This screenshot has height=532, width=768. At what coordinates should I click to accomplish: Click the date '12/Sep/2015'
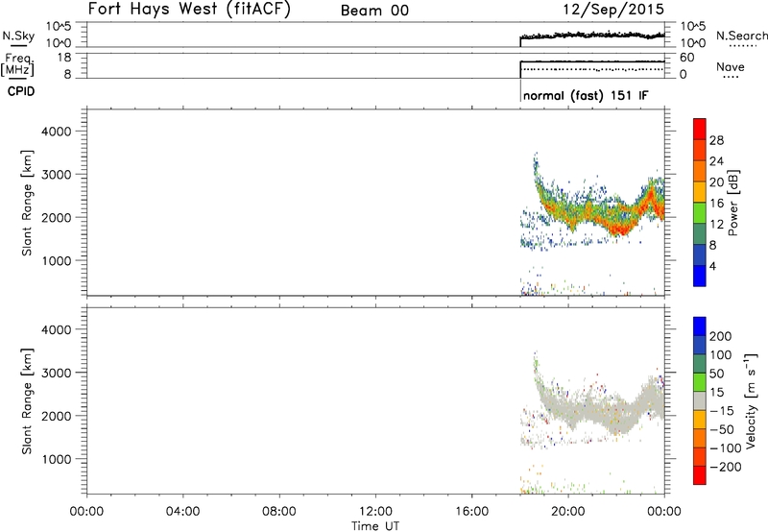pyautogui.click(x=613, y=9)
